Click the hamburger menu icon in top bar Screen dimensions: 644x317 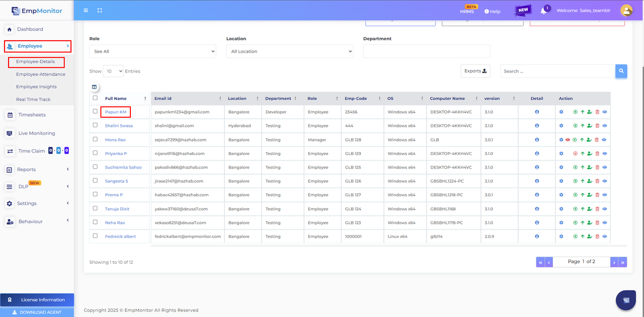pyautogui.click(x=86, y=10)
